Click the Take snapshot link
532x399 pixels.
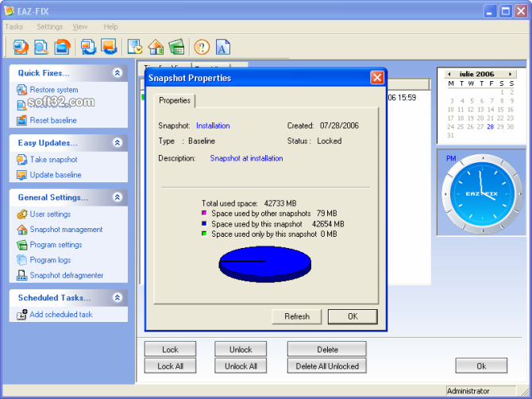pos(54,160)
